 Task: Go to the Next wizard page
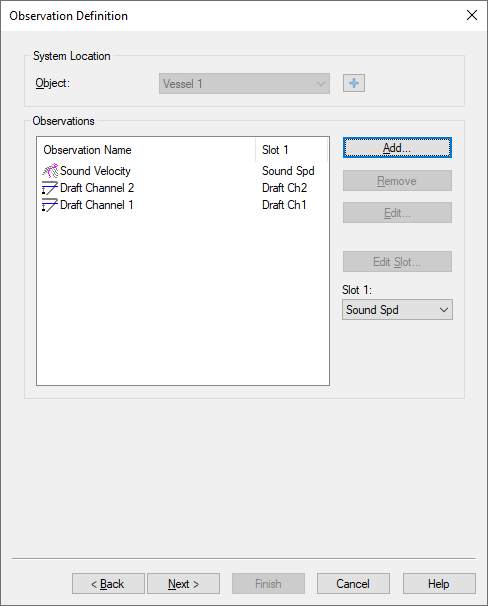tap(184, 584)
